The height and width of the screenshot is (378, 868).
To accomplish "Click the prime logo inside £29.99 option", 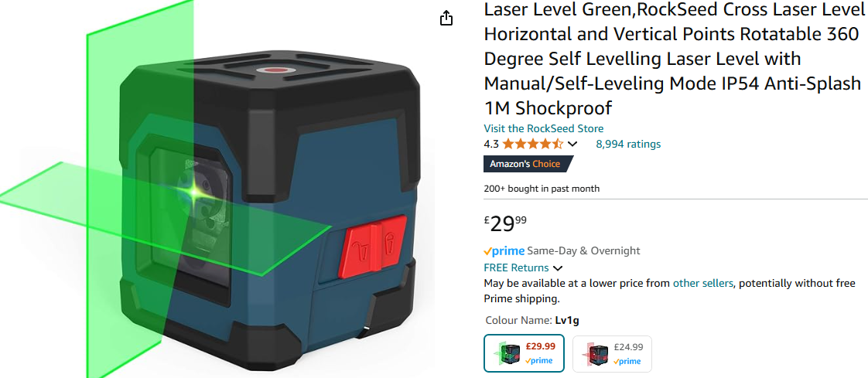I will point(538,361).
